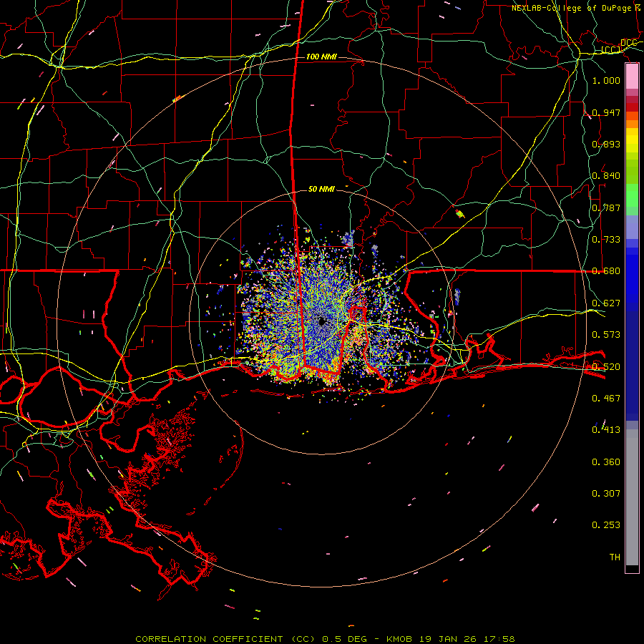Pick the pink band at top of the color bar
Screen dimensions: 644x644
[x=632, y=76]
